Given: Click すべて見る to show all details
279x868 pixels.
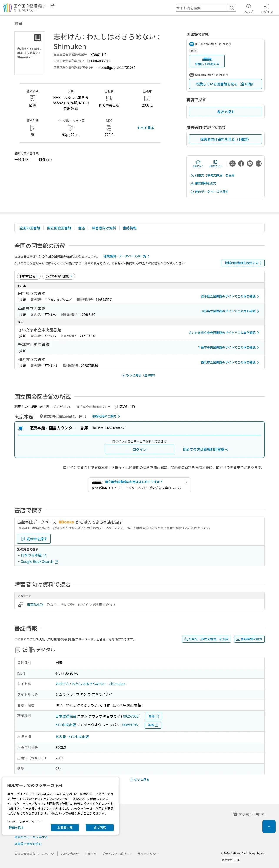Looking at the screenshot, I should pos(146,128).
